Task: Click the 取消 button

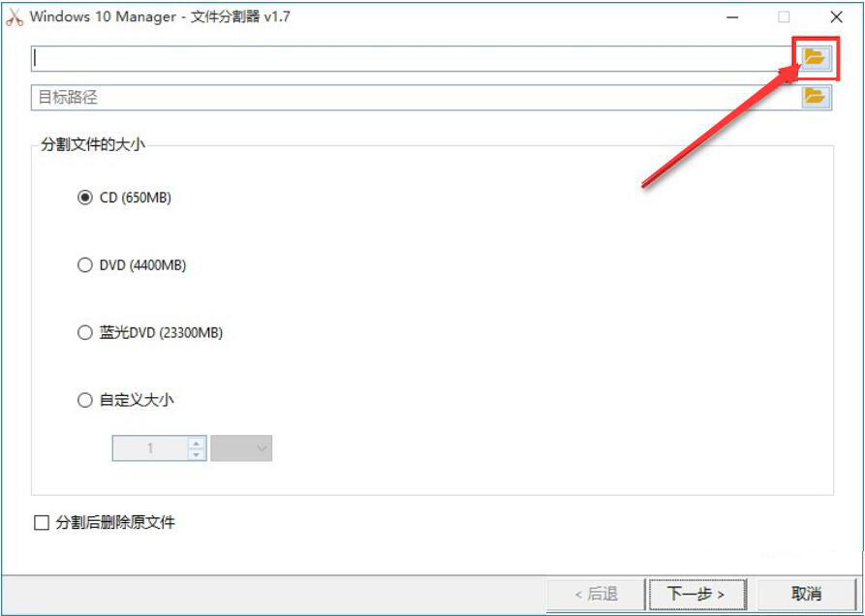Action: pos(806,594)
